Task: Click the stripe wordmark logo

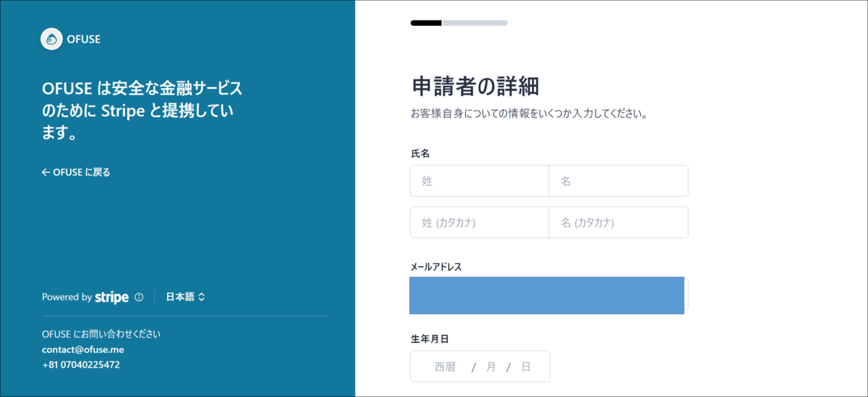Action: pyautogui.click(x=111, y=297)
